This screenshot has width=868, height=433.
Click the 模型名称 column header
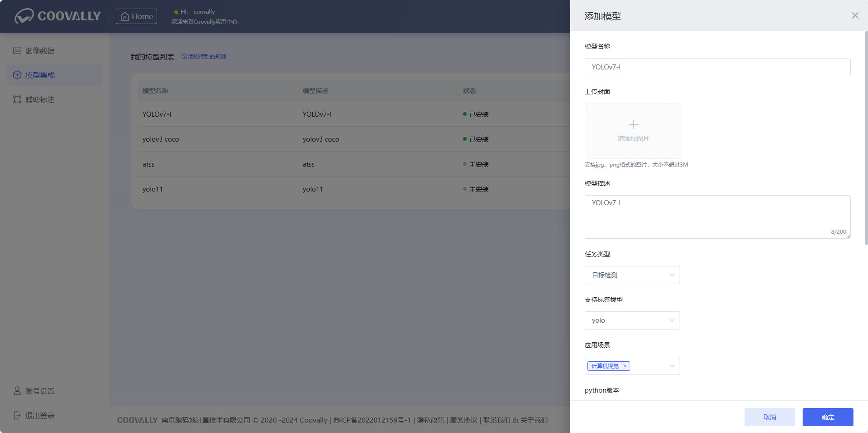pos(155,91)
